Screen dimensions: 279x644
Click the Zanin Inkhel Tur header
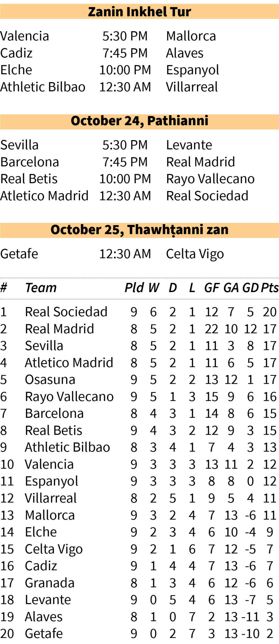[x=139, y=12]
